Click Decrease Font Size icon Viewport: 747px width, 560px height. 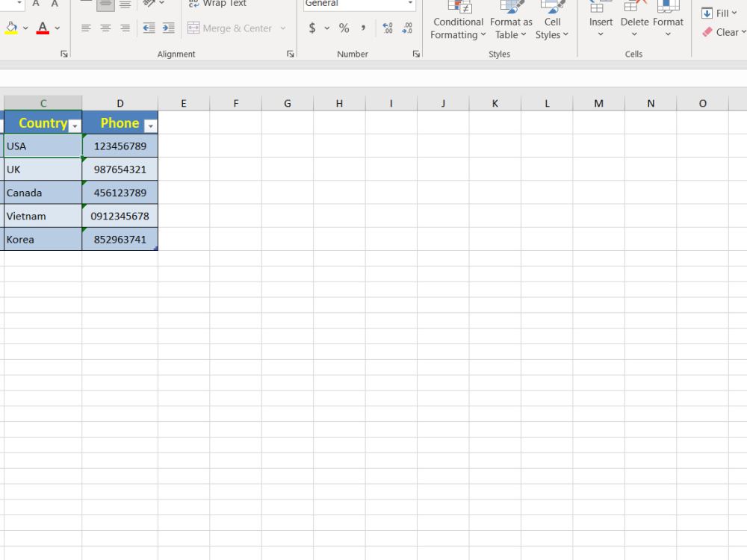55,4
